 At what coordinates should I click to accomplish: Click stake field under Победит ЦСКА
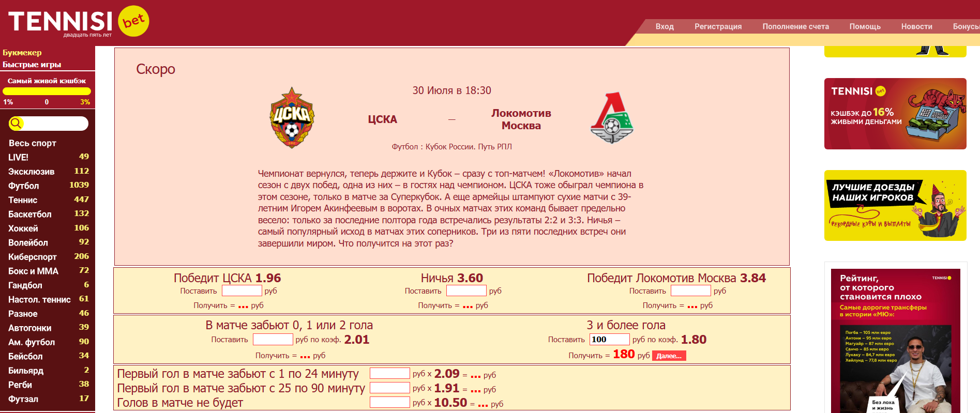pos(242,290)
